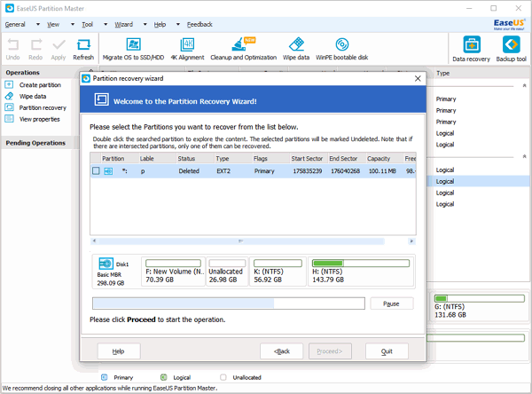
Task: Click Quit to exit the wizard
Action: (387, 351)
